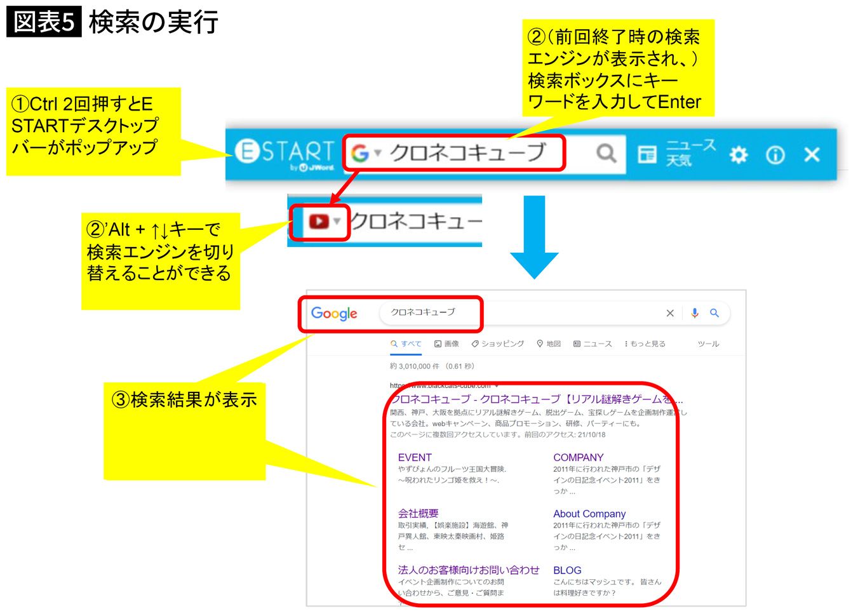851x616 pixels.
Task: Click the blue Google search button icon
Action: [x=714, y=313]
